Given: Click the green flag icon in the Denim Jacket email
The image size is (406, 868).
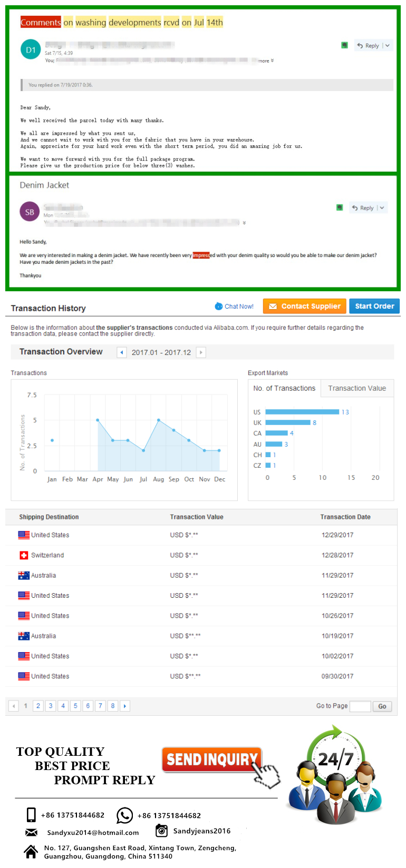Looking at the screenshot, I should pos(340,208).
